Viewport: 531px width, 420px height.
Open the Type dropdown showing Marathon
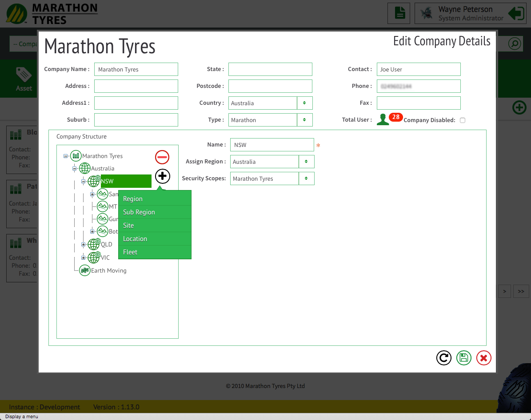click(x=304, y=120)
